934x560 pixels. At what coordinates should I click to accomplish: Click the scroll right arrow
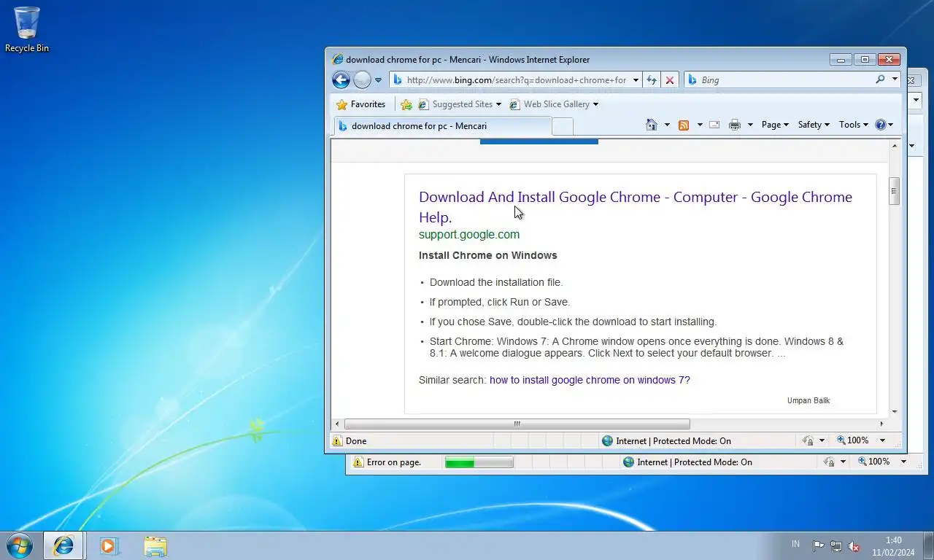[x=881, y=424]
